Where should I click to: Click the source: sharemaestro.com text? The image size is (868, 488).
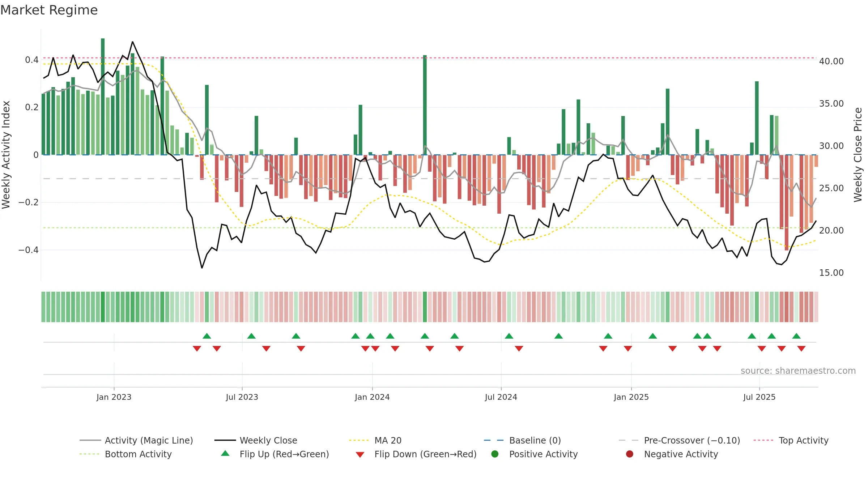point(798,371)
